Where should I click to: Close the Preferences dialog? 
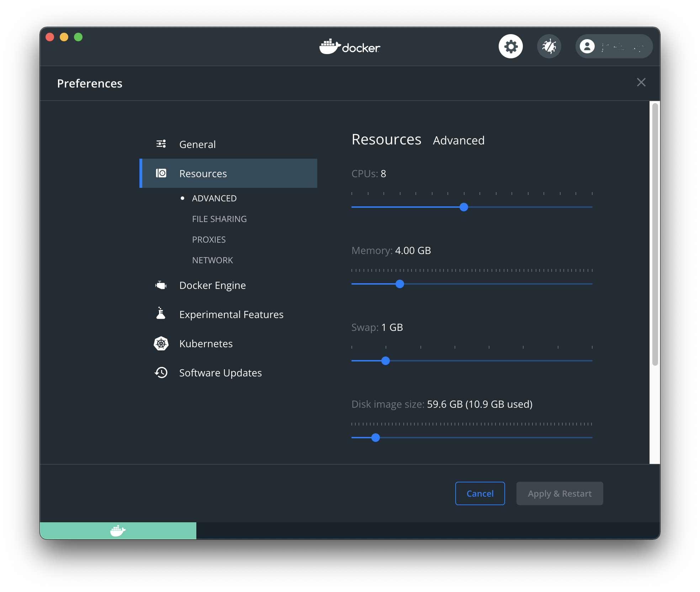click(641, 83)
